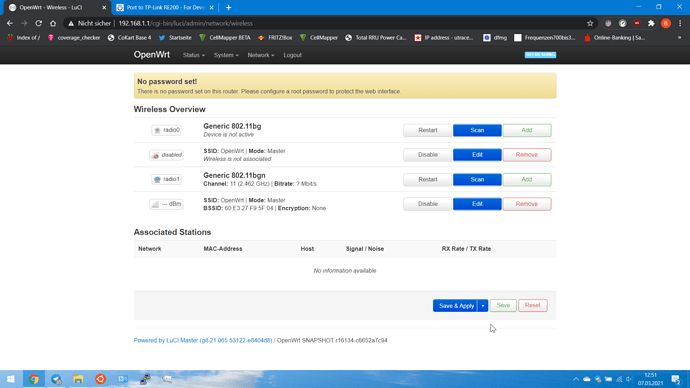Click the OpenWrt brand logo text
The width and height of the screenshot is (690, 388).
151,55
